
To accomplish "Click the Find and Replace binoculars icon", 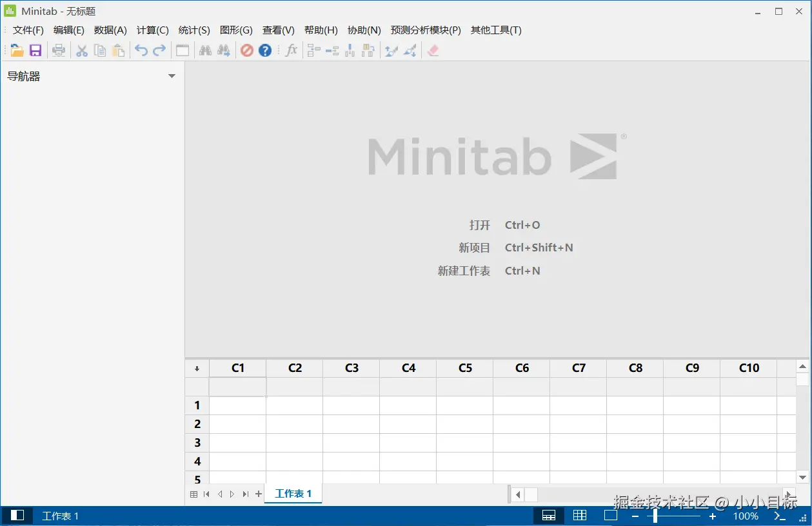I will pos(224,50).
